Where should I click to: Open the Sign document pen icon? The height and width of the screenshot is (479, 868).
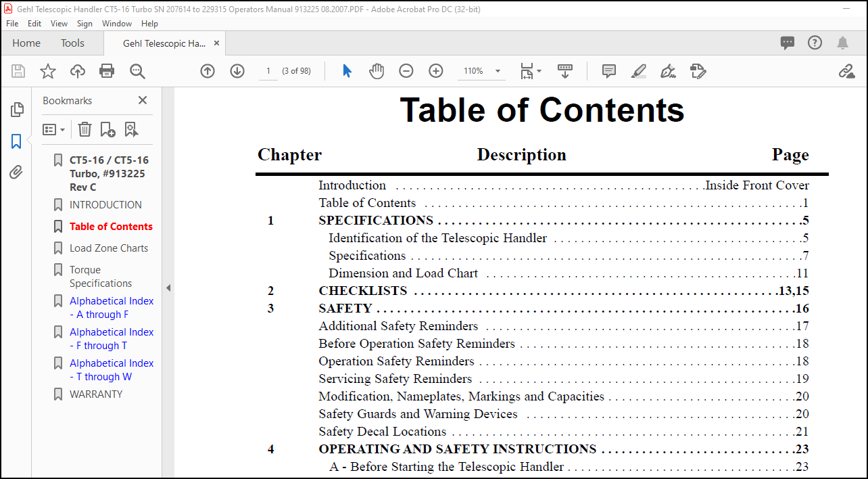click(669, 71)
